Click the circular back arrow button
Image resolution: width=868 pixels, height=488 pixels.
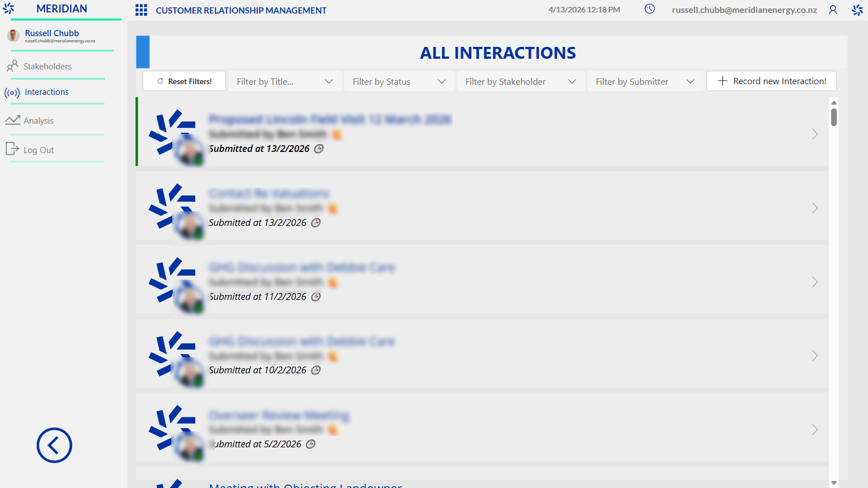coord(54,445)
